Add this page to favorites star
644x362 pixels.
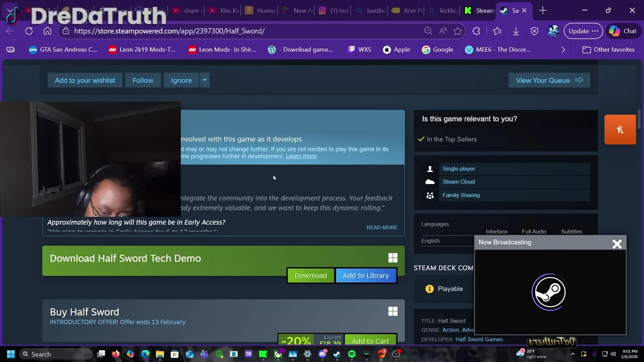(x=457, y=31)
